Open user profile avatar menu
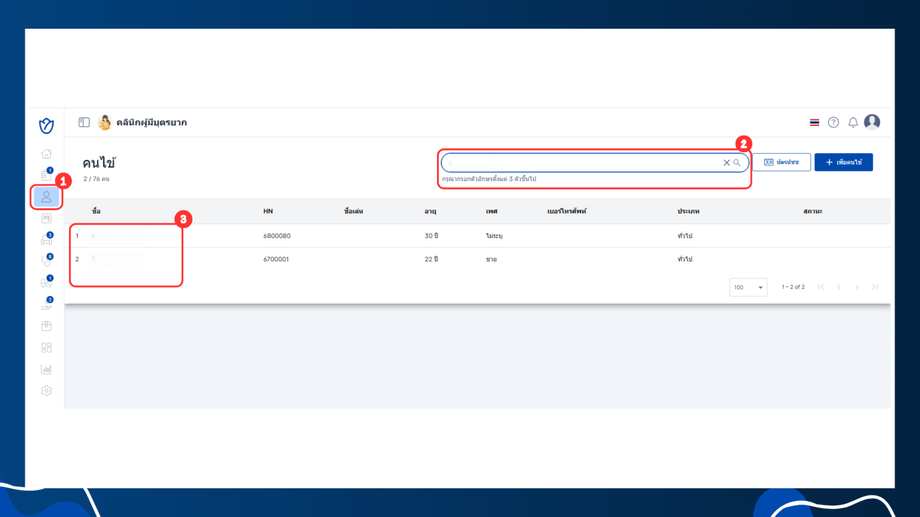920x517 pixels. [872, 121]
